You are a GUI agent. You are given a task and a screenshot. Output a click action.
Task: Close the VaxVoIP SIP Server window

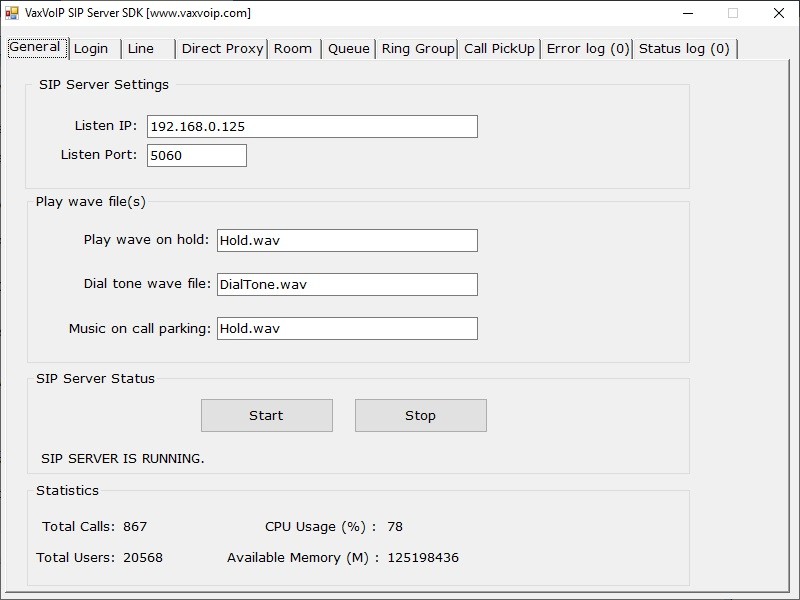[779, 13]
